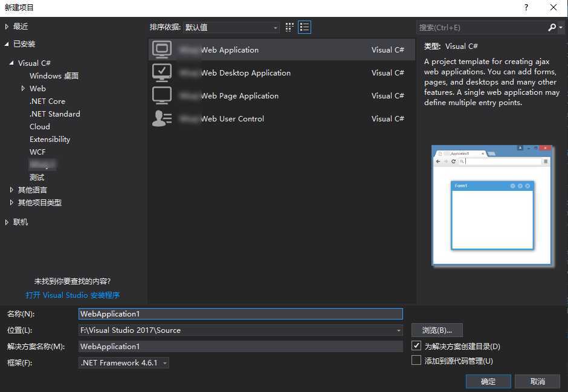The height and width of the screenshot is (392, 568).
Task: Expand the 其他语言 node
Action: [11, 190]
